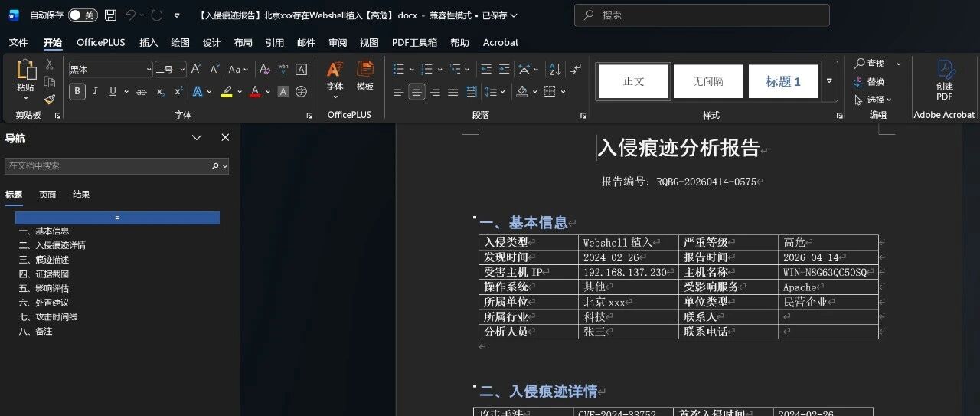Click the red font color button
980x416 pixels.
(255, 92)
